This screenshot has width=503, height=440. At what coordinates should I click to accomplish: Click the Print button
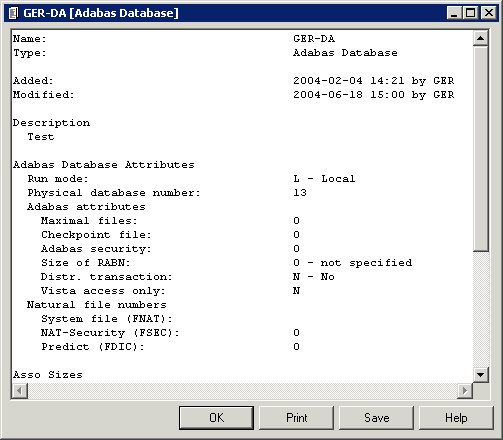(296, 418)
